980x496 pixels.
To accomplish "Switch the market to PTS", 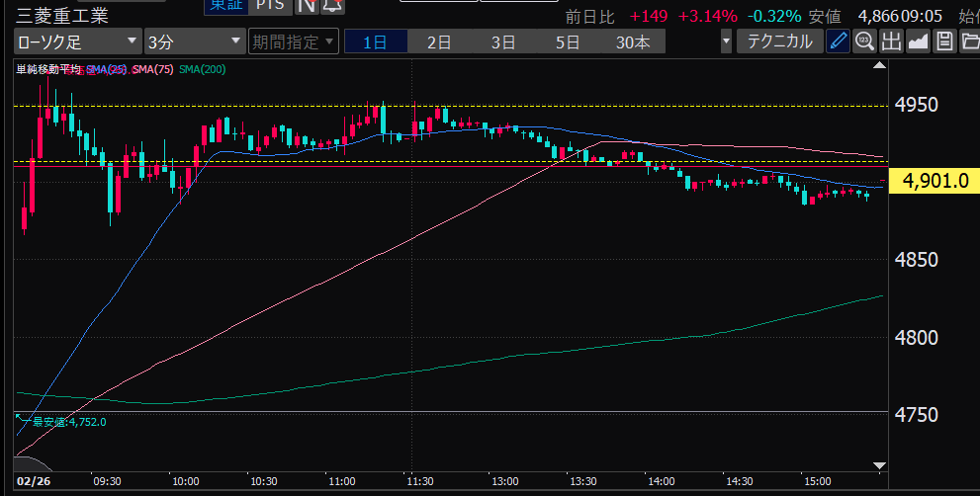I will [268, 6].
